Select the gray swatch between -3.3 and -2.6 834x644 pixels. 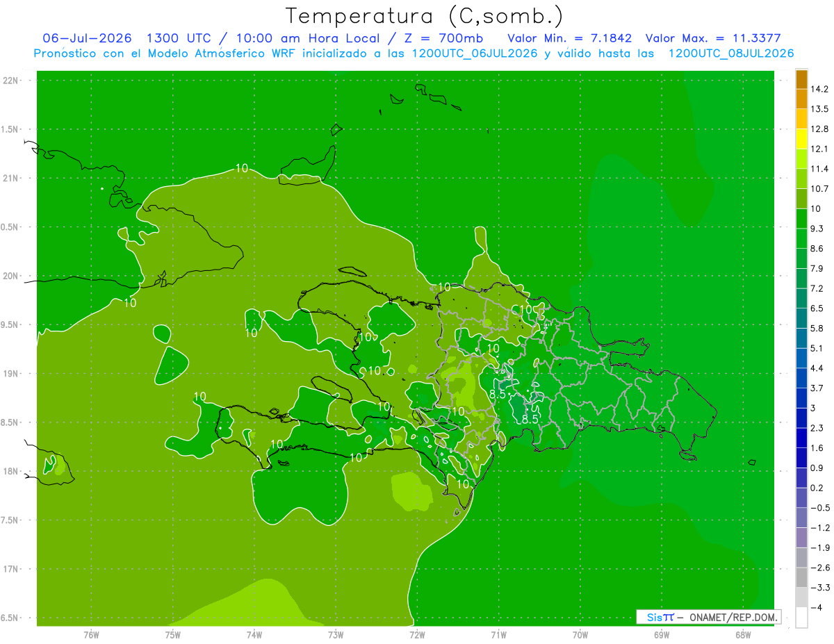pos(801,577)
